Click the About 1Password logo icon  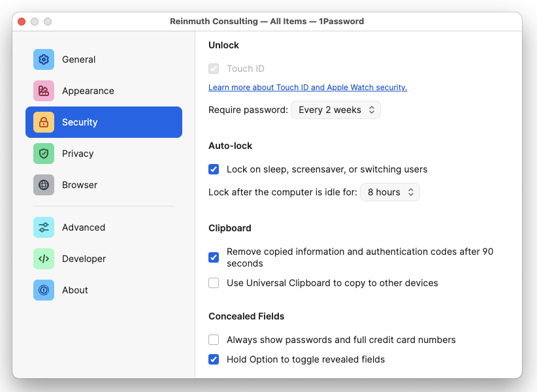point(44,290)
